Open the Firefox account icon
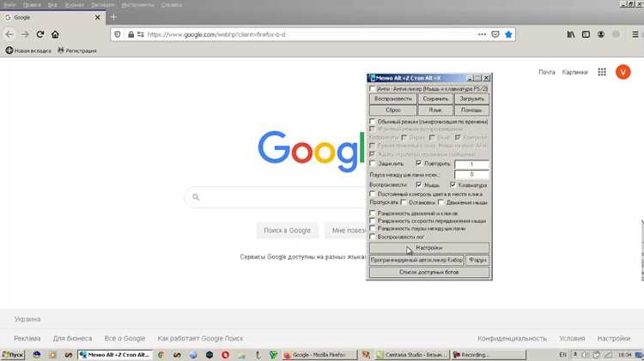644x361 pixels. coord(601,34)
